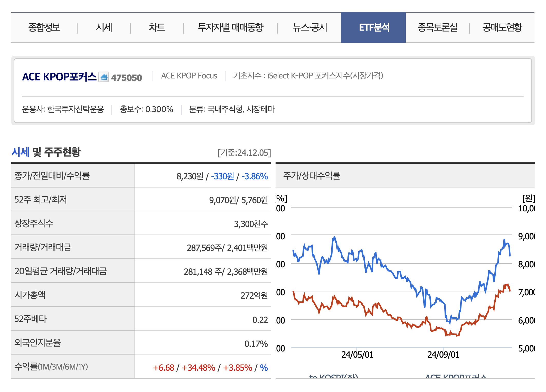Click the value 287,569주/ 2,401백만원

click(227, 248)
